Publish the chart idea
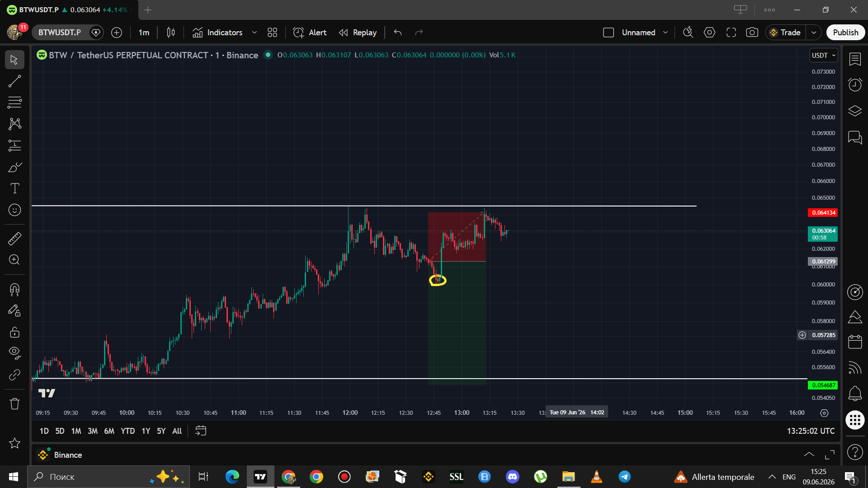868x488 pixels. [845, 33]
